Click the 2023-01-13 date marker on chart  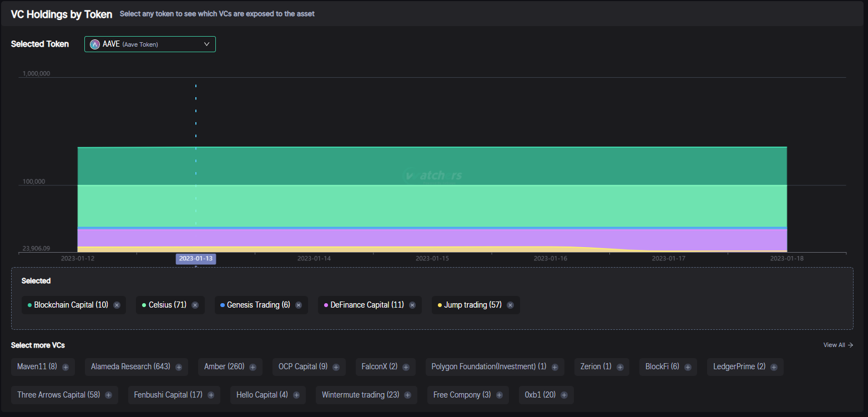pyautogui.click(x=196, y=259)
